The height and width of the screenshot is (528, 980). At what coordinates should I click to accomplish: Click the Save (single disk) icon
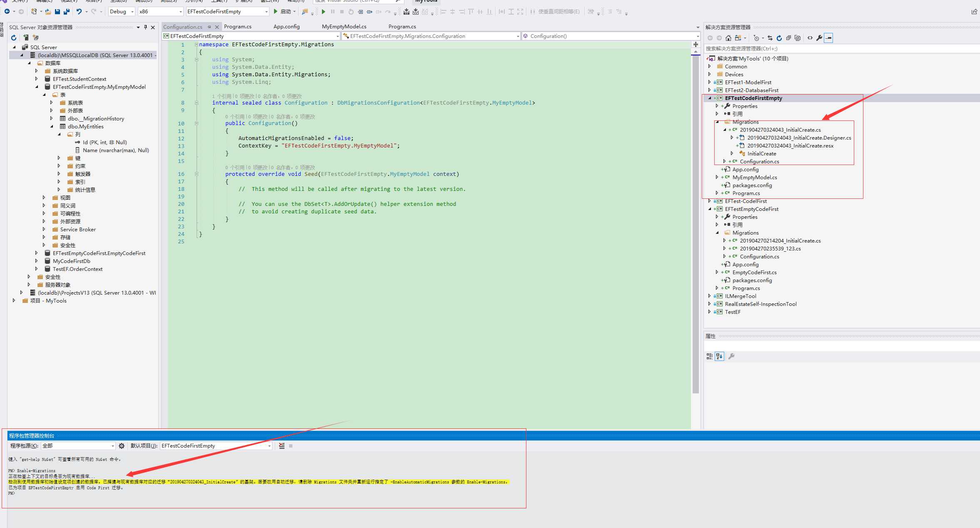(x=57, y=12)
